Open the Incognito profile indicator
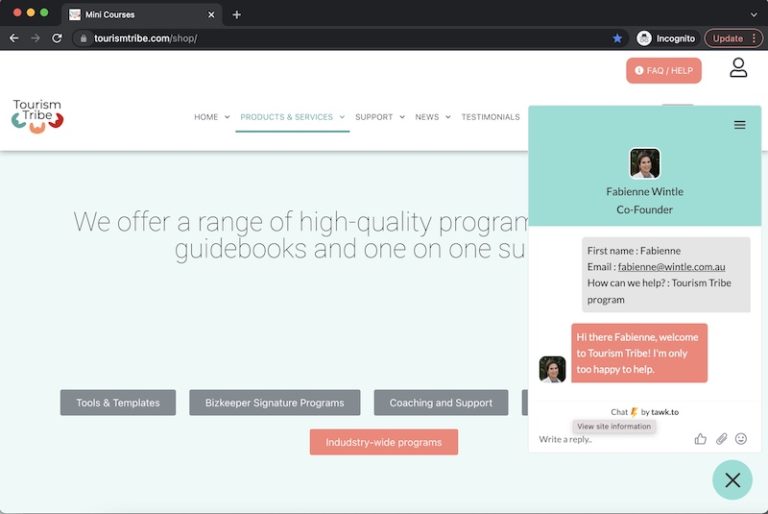Image resolution: width=768 pixels, height=514 pixels. pos(666,38)
